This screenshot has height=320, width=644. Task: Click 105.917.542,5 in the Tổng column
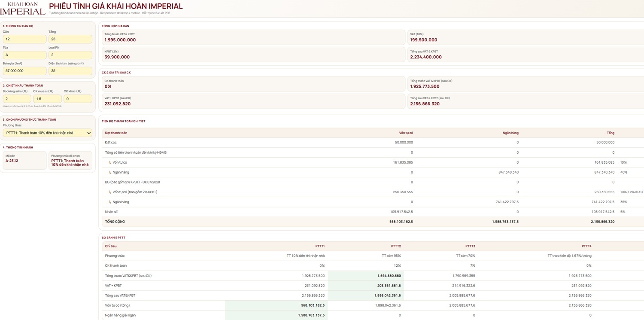coord(603,212)
